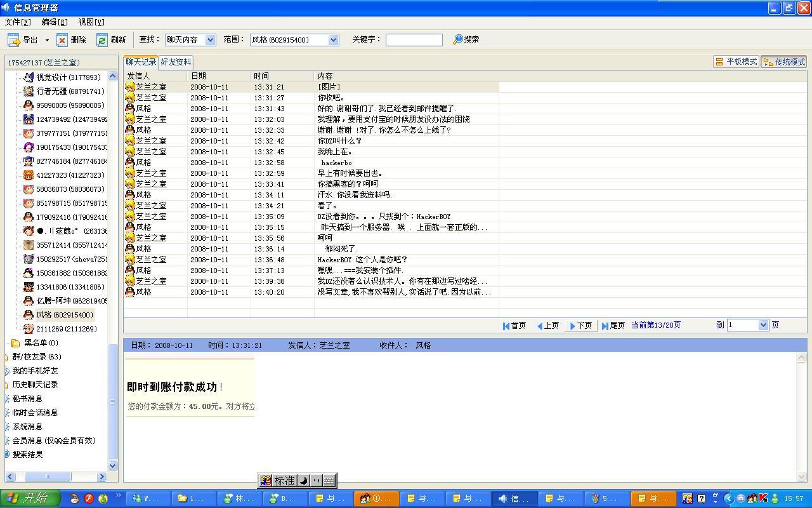Select the 2111269 contact in tree
812x508 pixels.
point(66,329)
